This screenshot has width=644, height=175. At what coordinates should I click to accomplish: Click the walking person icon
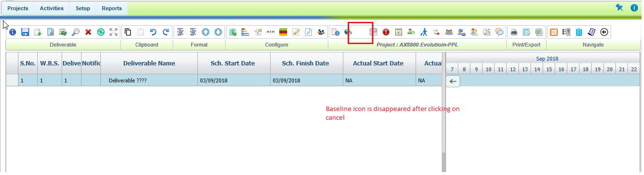424,32
